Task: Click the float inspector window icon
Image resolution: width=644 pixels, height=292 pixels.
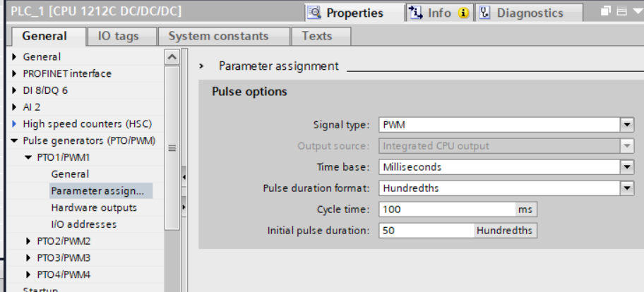Action: (x=607, y=12)
